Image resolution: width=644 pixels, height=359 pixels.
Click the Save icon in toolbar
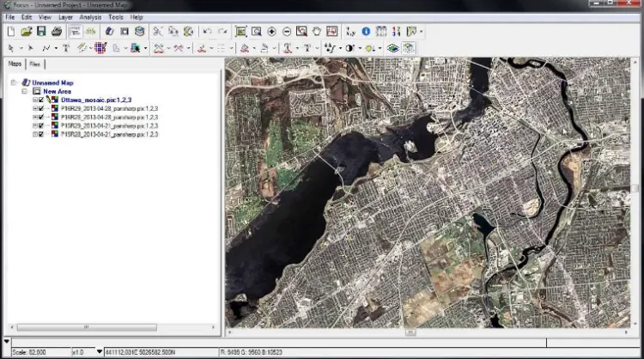[x=40, y=32]
